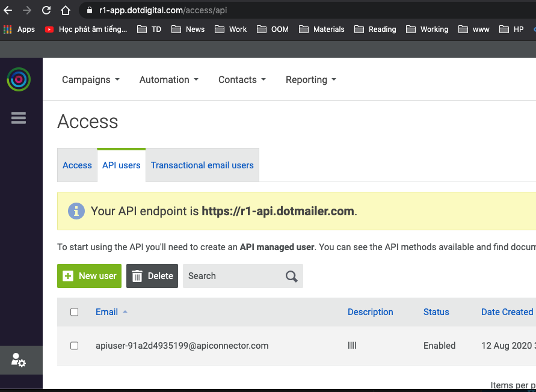
Task: Click the info icon in the endpoint banner
Action: [76, 212]
